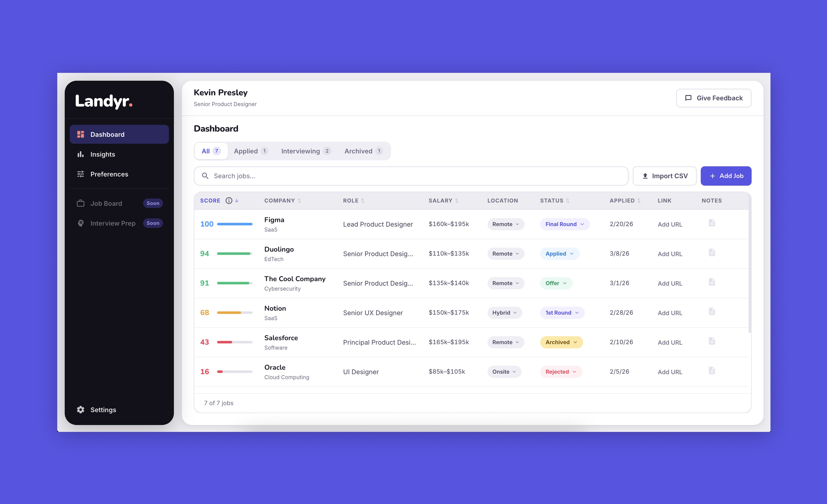
Task: Open notes icon for Figma row
Action: click(x=711, y=223)
